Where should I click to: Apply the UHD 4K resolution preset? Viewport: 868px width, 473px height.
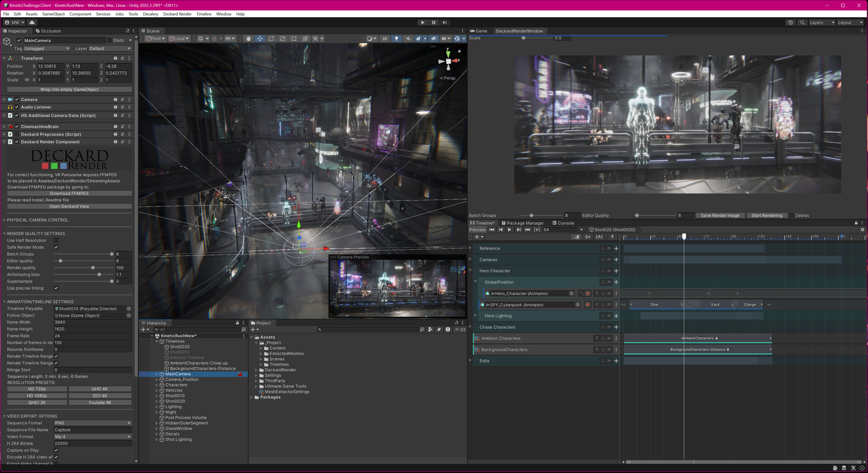[99, 389]
